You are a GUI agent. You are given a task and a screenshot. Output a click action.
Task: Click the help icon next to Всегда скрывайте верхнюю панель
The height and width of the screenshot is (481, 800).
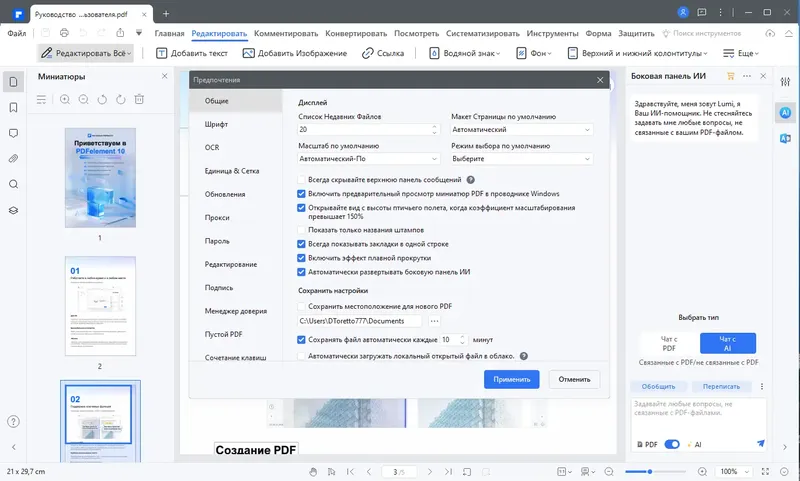click(470, 180)
